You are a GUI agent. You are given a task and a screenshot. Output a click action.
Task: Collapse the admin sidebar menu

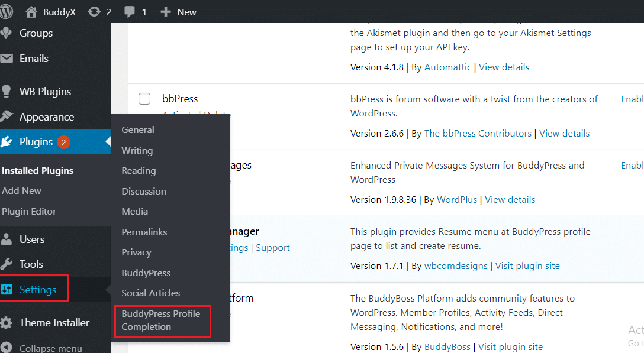pos(50,348)
